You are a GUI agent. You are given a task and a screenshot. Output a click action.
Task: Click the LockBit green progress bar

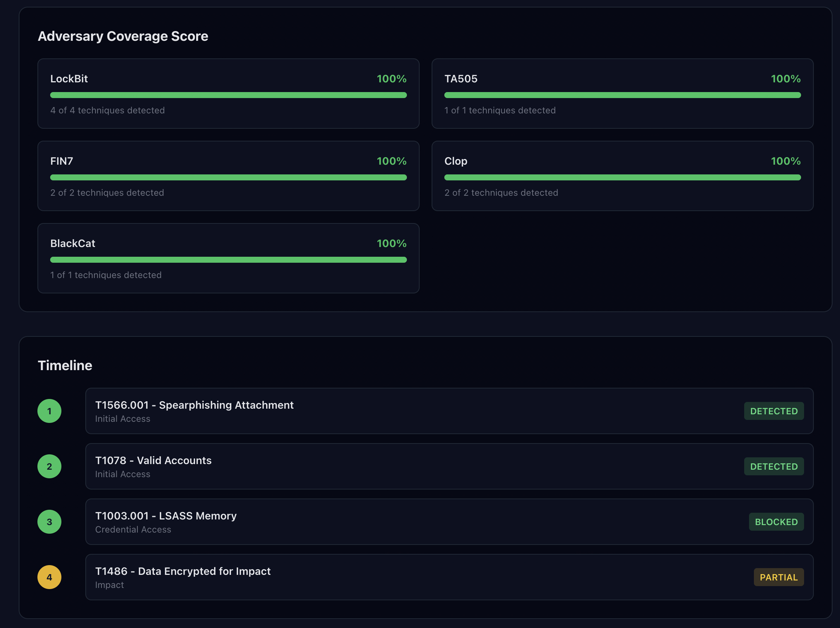228,95
